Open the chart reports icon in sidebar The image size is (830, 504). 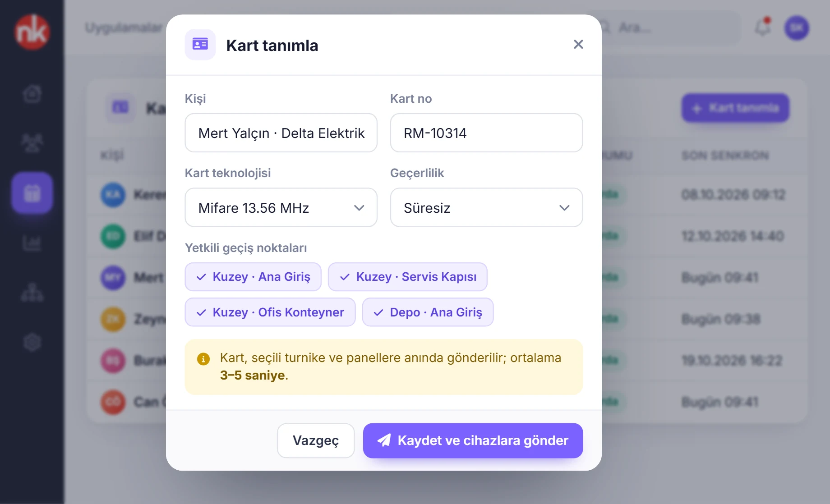(x=32, y=243)
